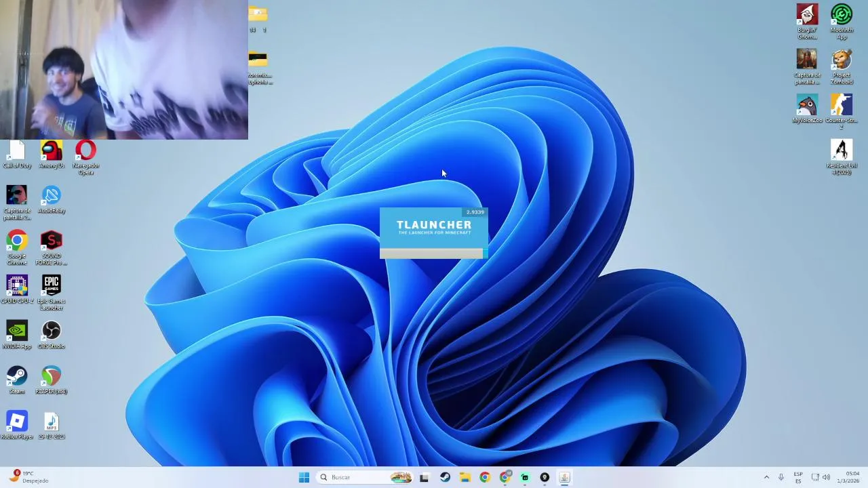Screen dimensions: 868x488
Task: Select the Roblox Player desktop icon
Action: tap(17, 426)
